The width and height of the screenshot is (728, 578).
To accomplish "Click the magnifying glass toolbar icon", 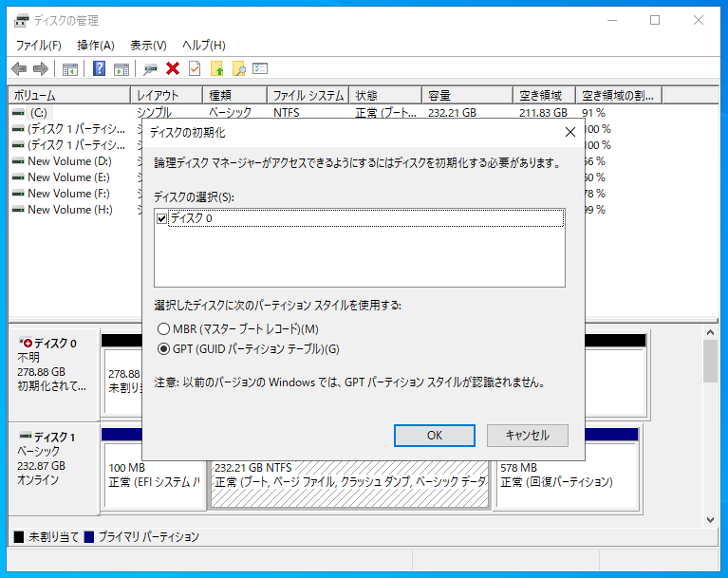I will pyautogui.click(x=239, y=68).
